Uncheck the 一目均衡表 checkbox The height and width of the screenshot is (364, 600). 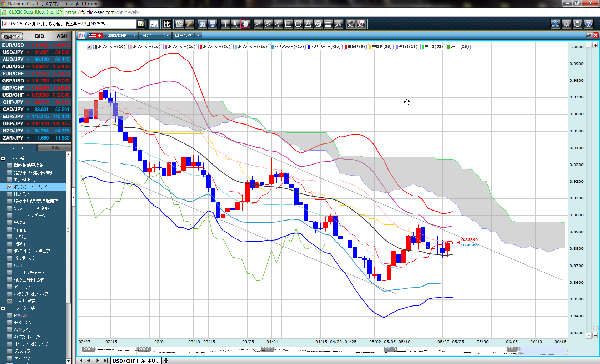(10, 301)
